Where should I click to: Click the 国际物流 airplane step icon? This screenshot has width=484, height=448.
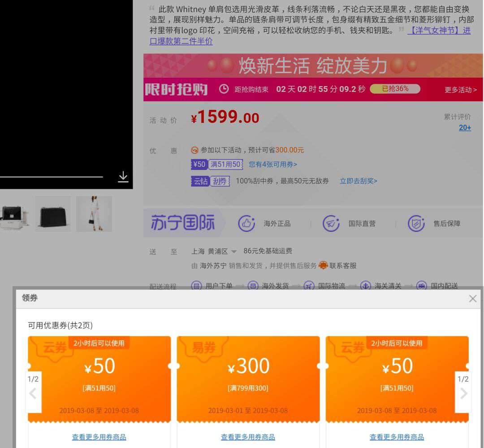[x=309, y=286]
